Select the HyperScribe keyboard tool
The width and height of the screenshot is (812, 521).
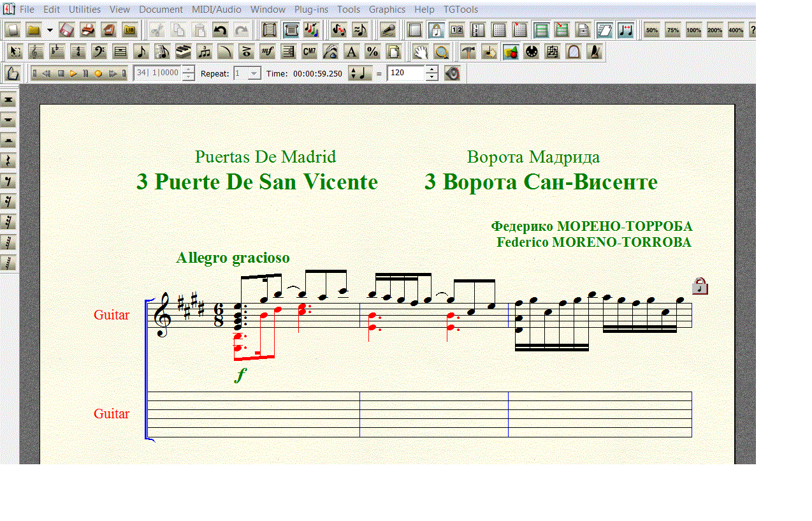point(183,51)
